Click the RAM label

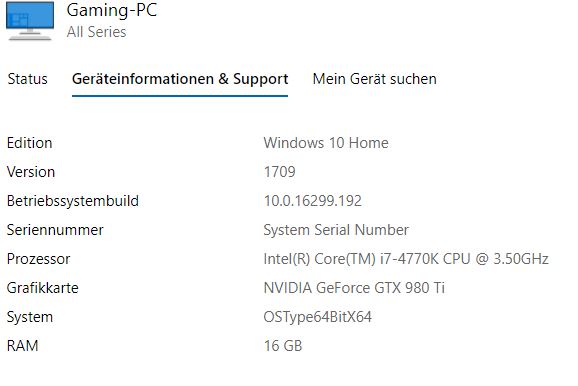[x=23, y=346]
